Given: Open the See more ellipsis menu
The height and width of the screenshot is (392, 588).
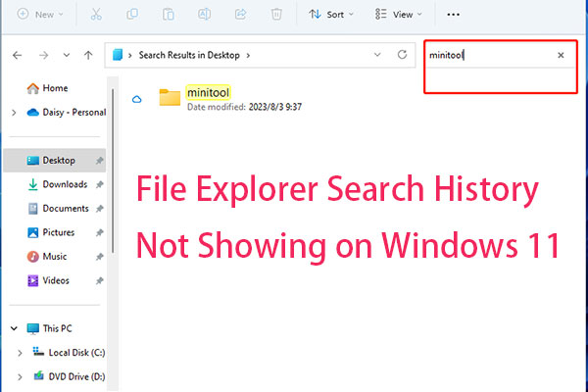Looking at the screenshot, I should point(453,15).
